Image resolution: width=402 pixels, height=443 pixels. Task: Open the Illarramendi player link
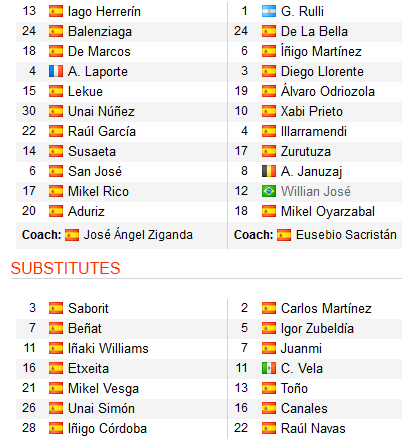point(314,131)
